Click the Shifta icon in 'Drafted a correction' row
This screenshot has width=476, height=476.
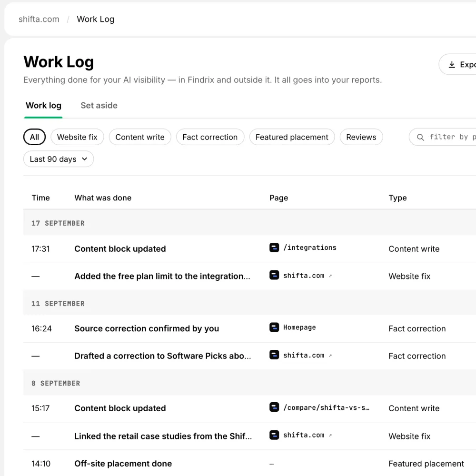click(x=274, y=355)
